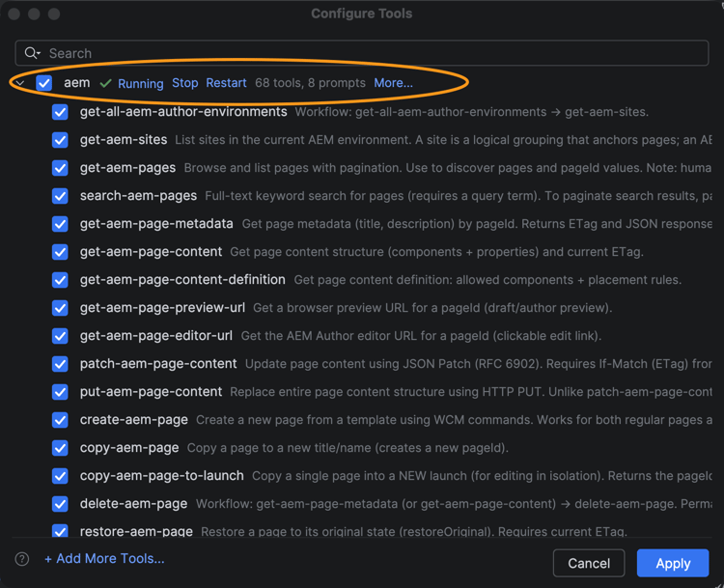
Task: Click get-aem-page-editor-url tool name
Action: click(x=156, y=336)
